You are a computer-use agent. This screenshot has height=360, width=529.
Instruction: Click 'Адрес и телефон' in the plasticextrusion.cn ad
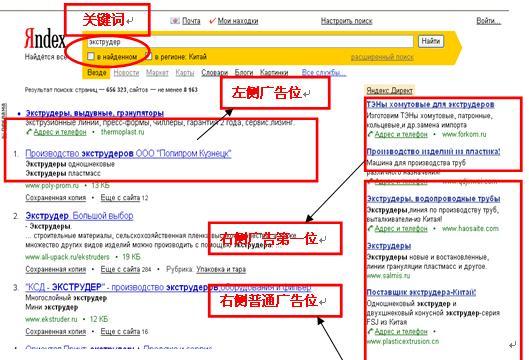click(401, 331)
